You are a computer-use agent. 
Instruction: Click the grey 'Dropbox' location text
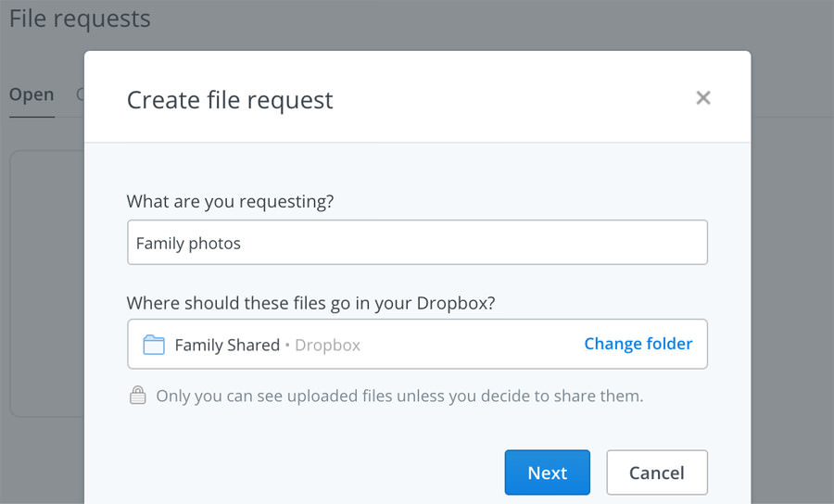(328, 345)
